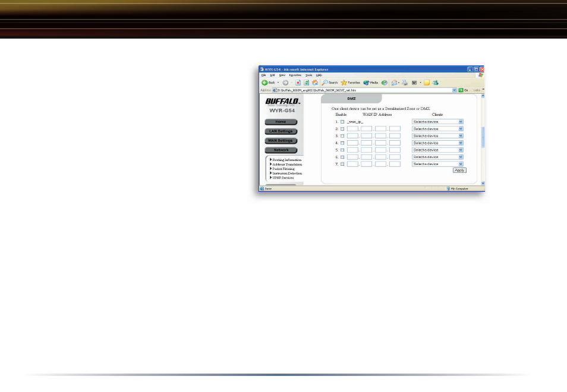Click the page icon in the address bar
Viewport: 567px width, 392px height.
(275, 90)
